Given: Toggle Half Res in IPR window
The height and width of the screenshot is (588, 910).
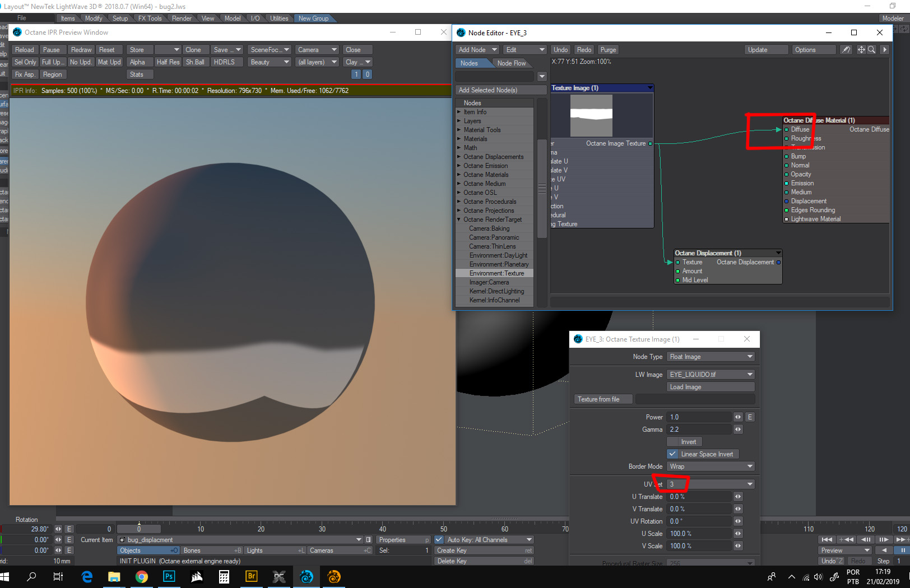Looking at the screenshot, I should point(168,62).
